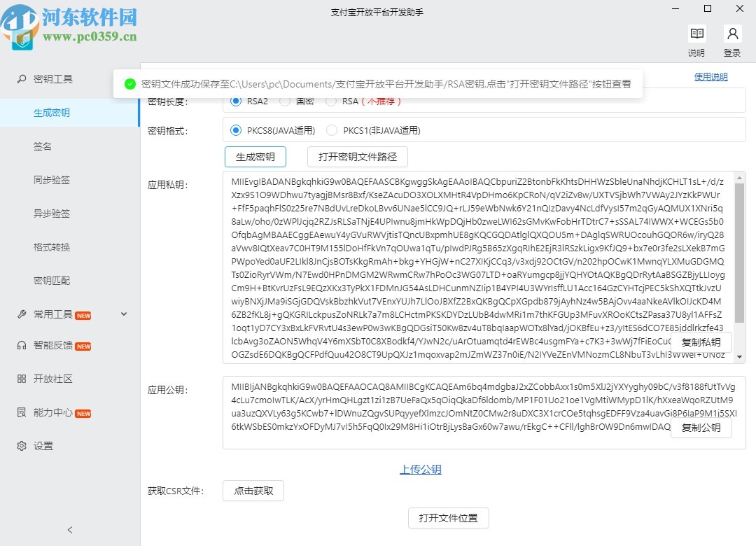Click the 打开文件位置 button

pyautogui.click(x=449, y=518)
